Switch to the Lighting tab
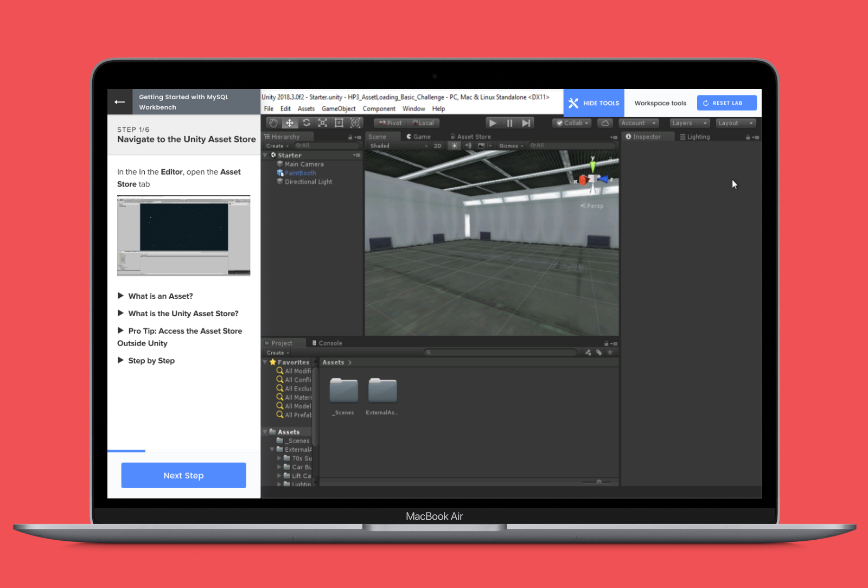This screenshot has height=588, width=868. click(x=695, y=137)
